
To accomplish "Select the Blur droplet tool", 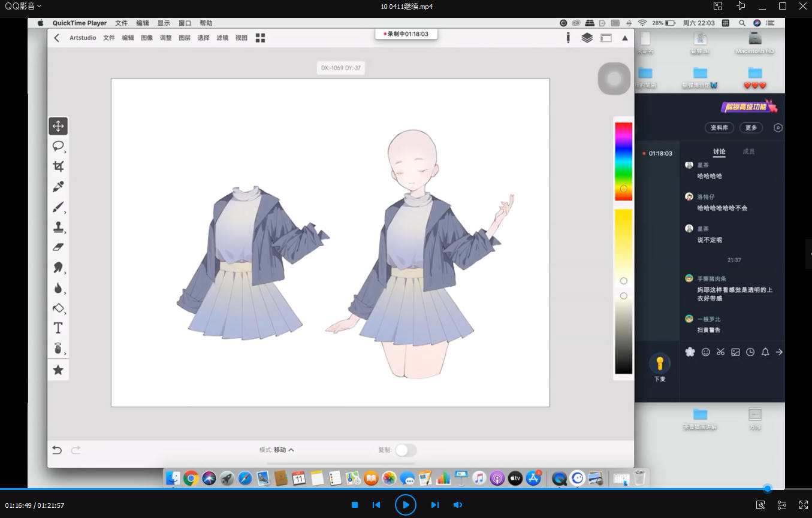I will (x=58, y=288).
